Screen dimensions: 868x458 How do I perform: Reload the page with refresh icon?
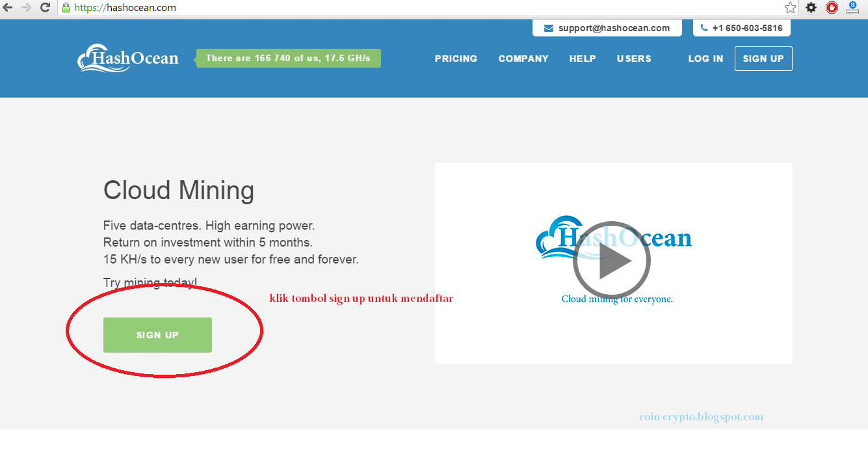pos(45,8)
